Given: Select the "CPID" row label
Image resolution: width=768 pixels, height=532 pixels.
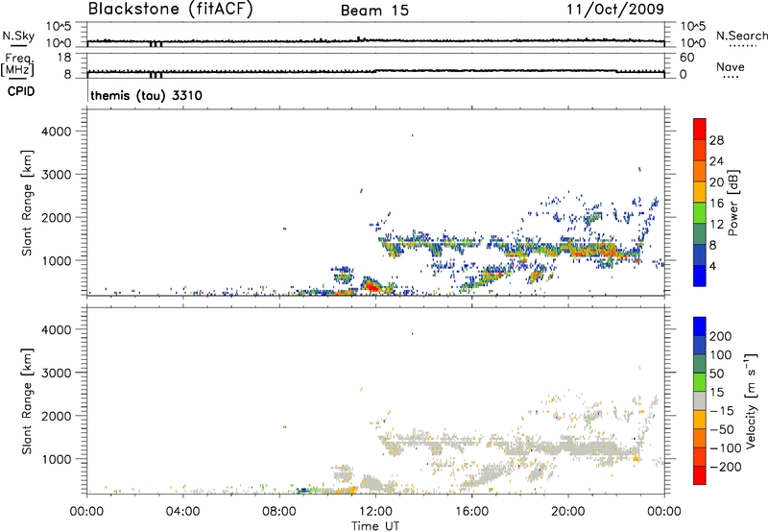Looking at the screenshot, I should click(x=21, y=91).
